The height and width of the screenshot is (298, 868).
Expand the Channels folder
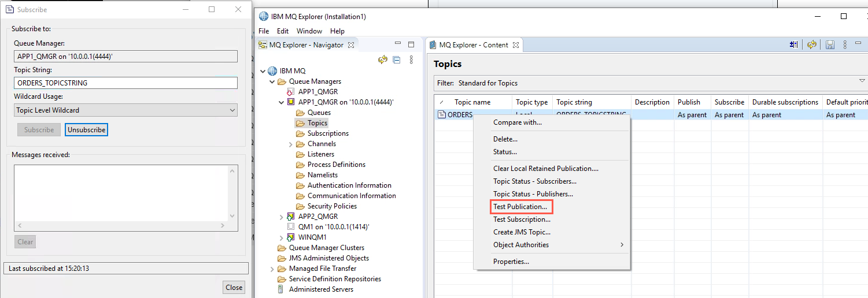click(291, 144)
